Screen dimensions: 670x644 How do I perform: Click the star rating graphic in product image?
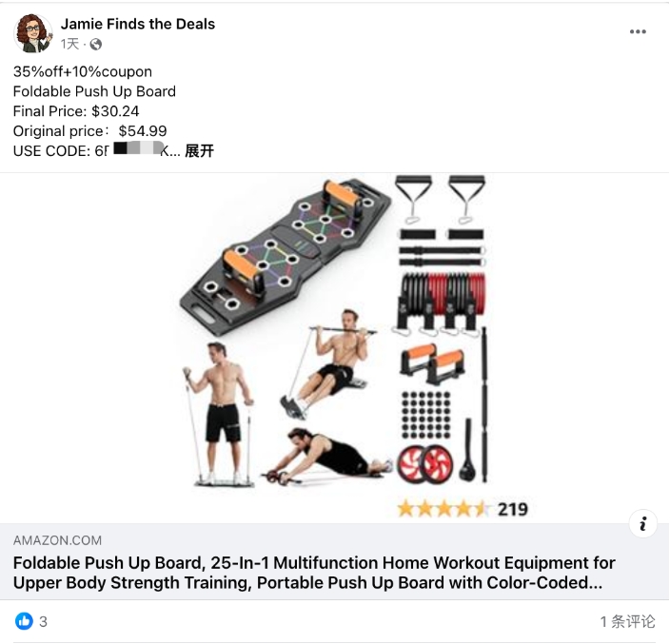443,509
